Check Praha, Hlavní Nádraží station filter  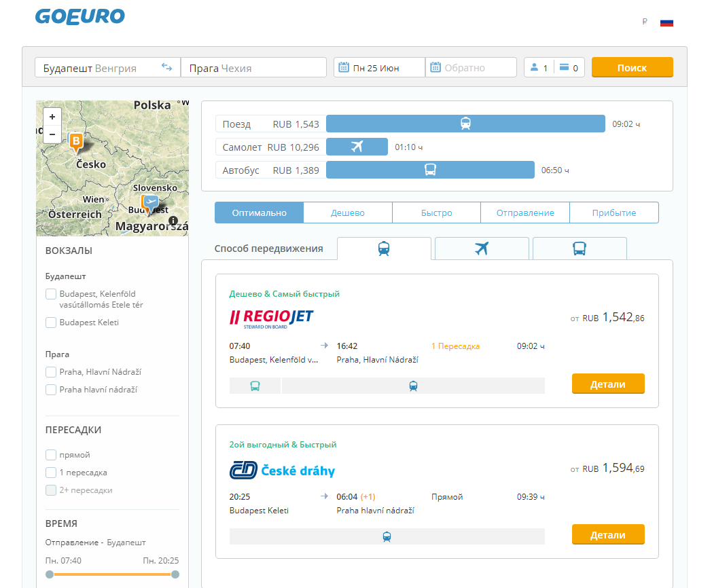click(x=51, y=372)
